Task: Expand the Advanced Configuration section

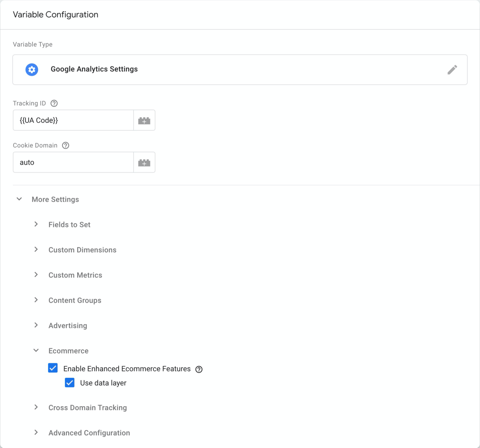Action: coord(36,433)
